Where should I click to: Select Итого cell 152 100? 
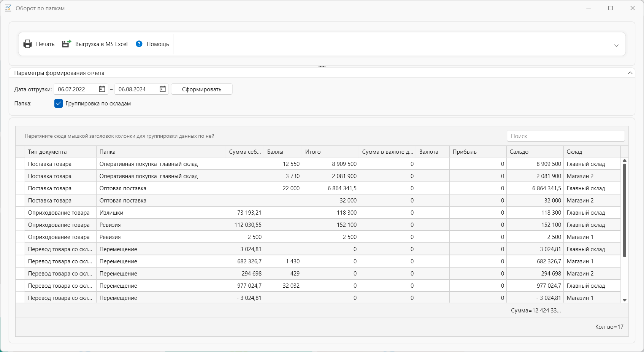(330, 225)
